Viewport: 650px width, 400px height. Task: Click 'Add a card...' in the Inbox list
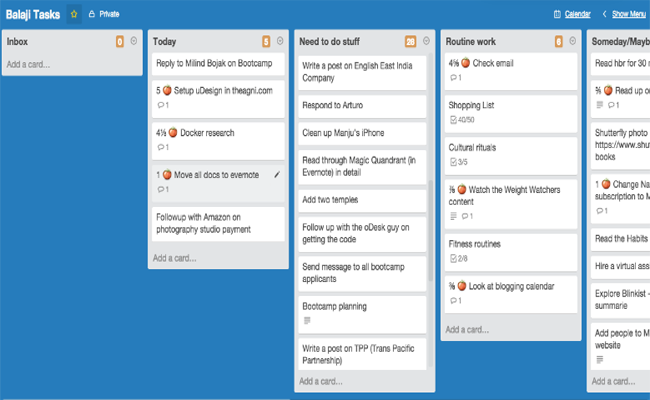tap(28, 64)
